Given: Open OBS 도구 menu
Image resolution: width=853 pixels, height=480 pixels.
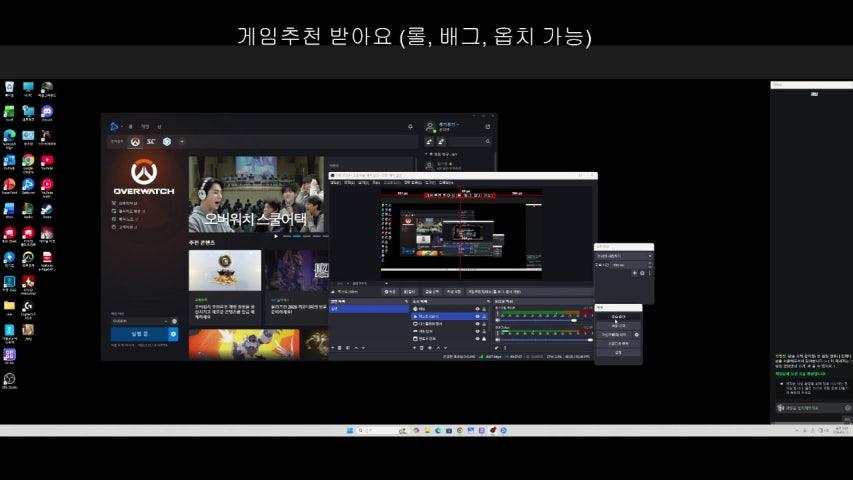Looking at the screenshot, I should [x=431, y=182].
